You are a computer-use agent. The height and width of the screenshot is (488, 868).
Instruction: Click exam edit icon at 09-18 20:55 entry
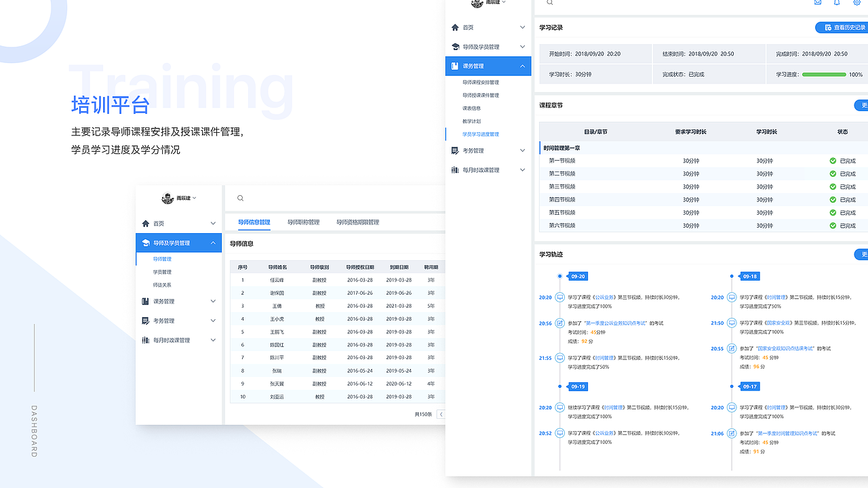coord(732,348)
